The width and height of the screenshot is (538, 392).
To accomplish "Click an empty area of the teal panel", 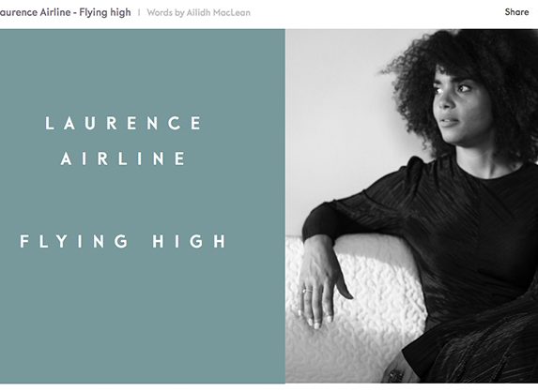I will 143,315.
